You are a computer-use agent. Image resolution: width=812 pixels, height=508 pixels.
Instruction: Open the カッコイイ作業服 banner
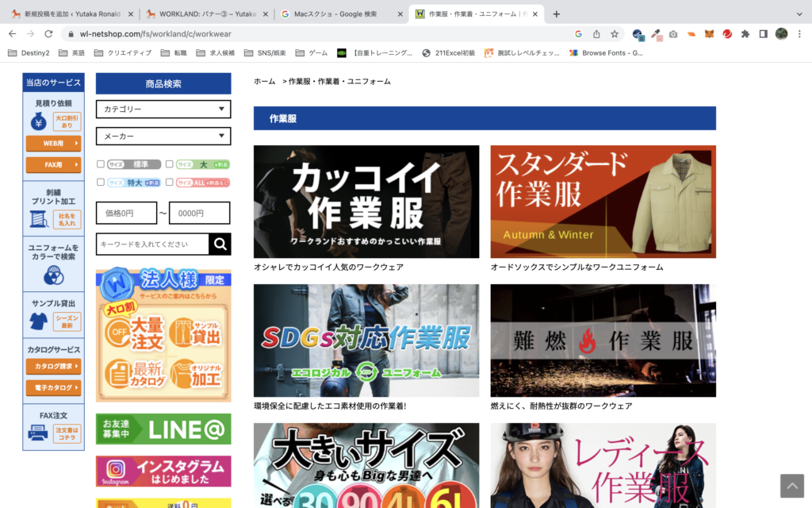366,202
